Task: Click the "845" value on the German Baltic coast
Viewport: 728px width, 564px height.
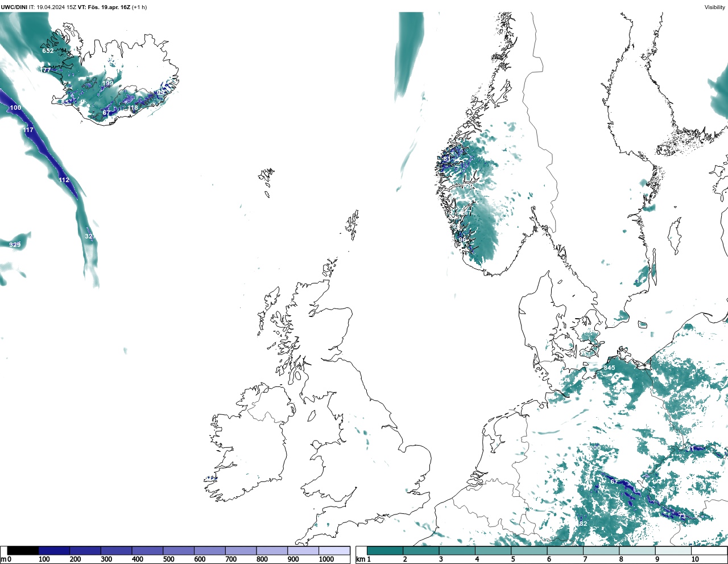Action: (609, 368)
